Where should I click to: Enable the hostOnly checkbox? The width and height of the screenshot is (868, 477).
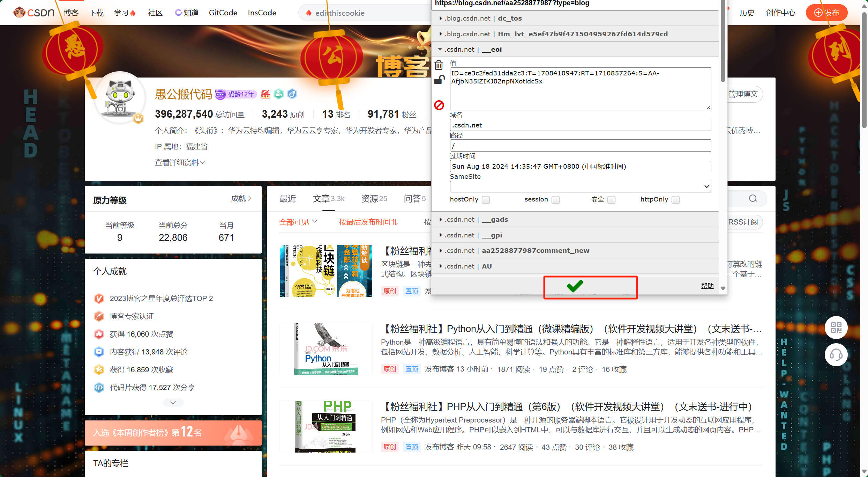pos(486,200)
